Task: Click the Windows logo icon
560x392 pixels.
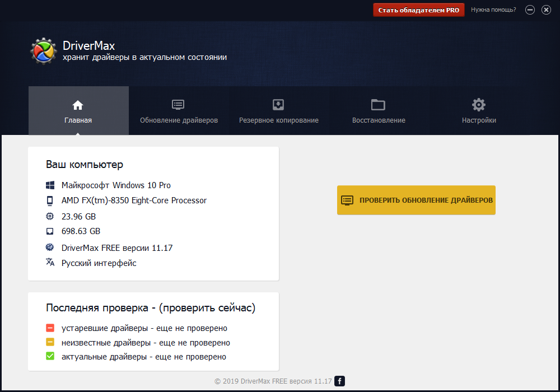Action: [x=50, y=185]
